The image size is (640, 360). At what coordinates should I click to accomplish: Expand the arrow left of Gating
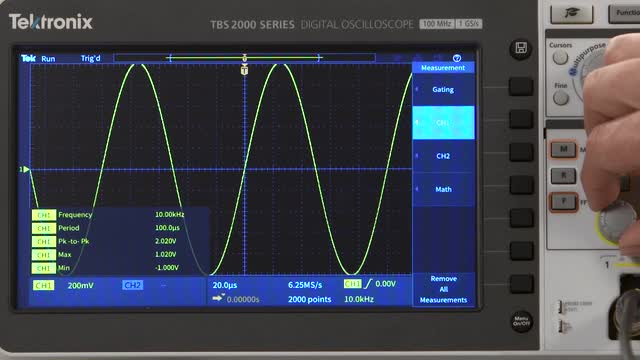click(x=417, y=89)
